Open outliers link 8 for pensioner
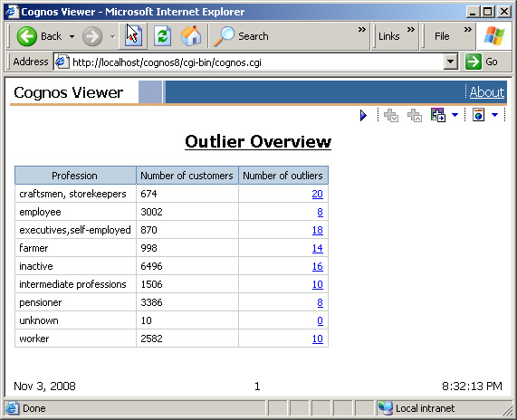Screen dimensions: 517x420 [x=320, y=302]
